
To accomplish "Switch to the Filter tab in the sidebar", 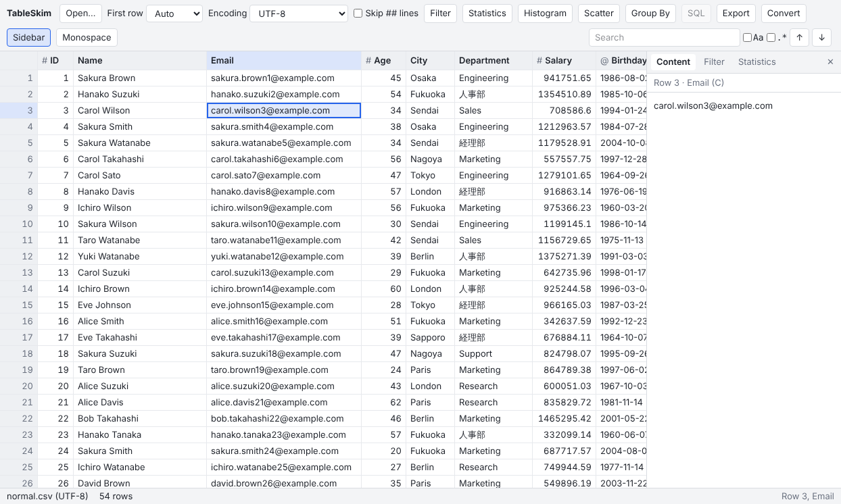I will point(714,61).
